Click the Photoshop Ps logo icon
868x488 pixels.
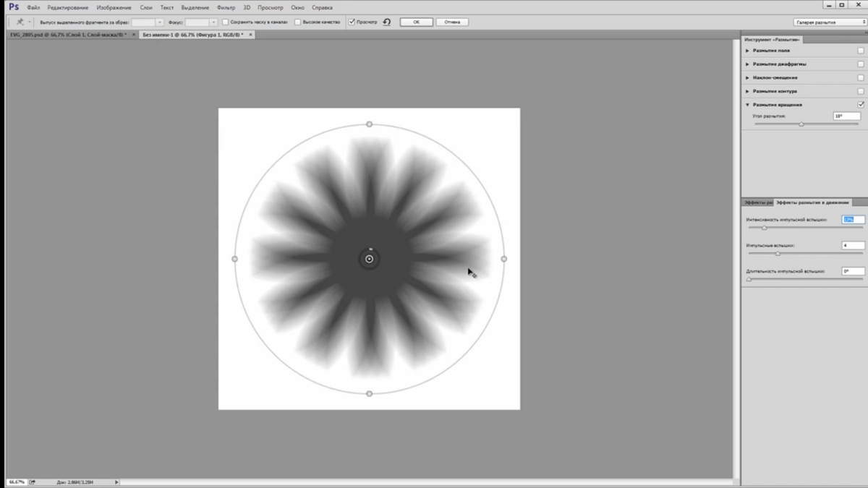point(13,7)
